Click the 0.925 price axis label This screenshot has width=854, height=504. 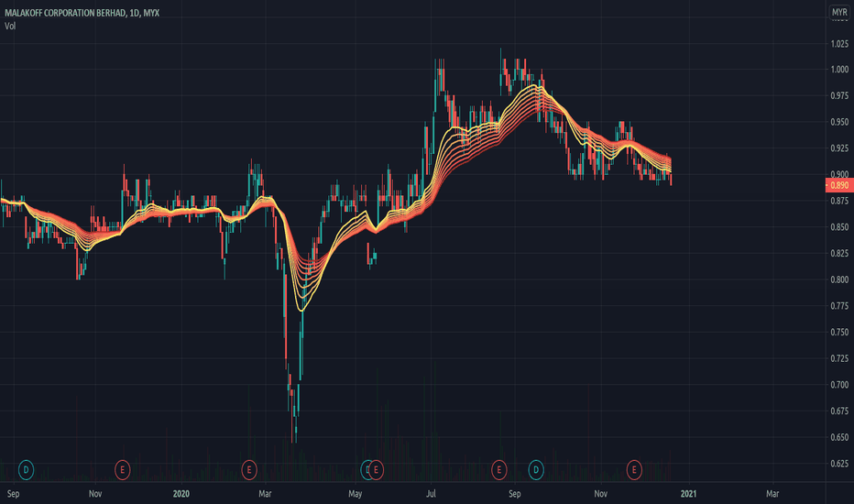point(839,148)
